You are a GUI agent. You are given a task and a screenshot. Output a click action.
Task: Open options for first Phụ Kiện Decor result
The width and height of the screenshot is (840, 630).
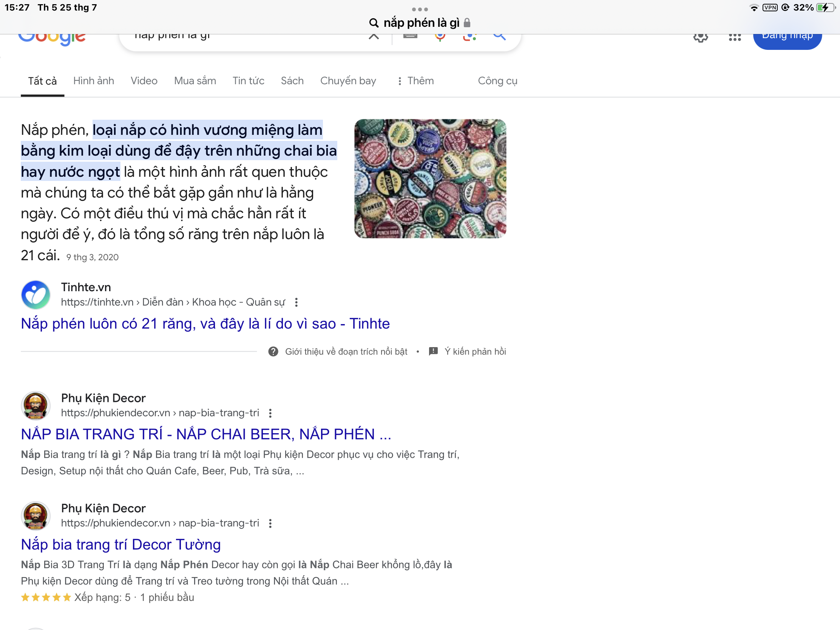coord(270,413)
